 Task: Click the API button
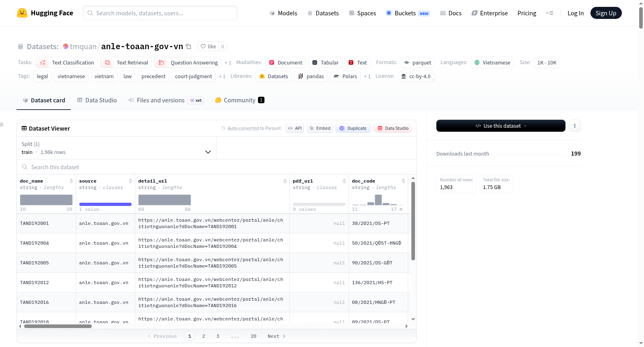(x=295, y=128)
